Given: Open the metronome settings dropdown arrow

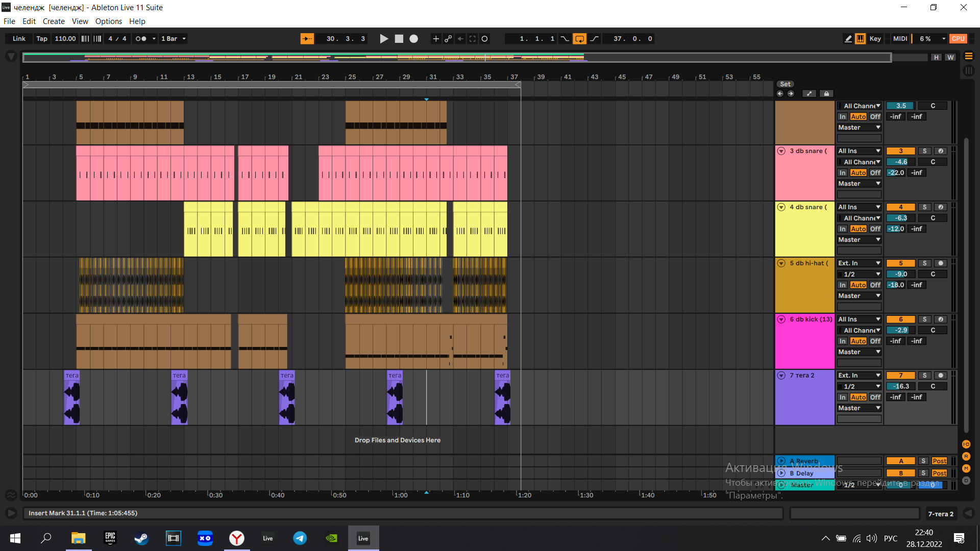Looking at the screenshot, I should click(x=154, y=39).
